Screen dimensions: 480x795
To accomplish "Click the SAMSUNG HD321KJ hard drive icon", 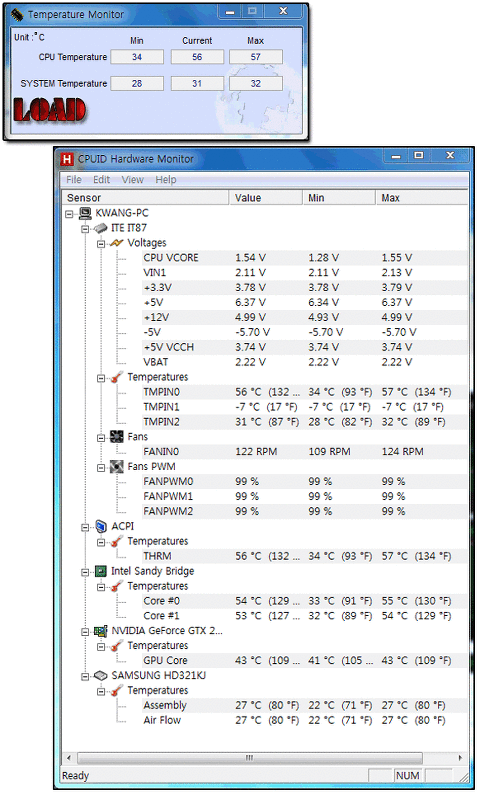I will pos(101,675).
